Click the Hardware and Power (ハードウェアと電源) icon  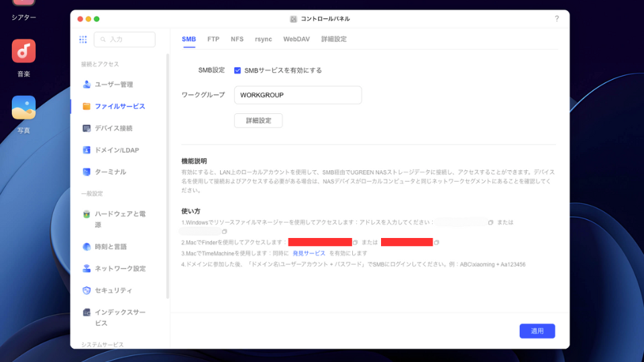tap(87, 215)
